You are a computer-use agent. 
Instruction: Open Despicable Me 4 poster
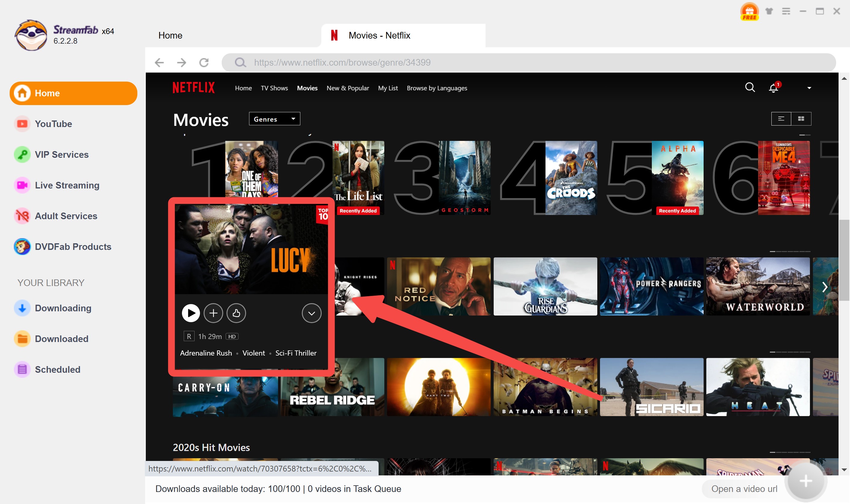pyautogui.click(x=784, y=178)
